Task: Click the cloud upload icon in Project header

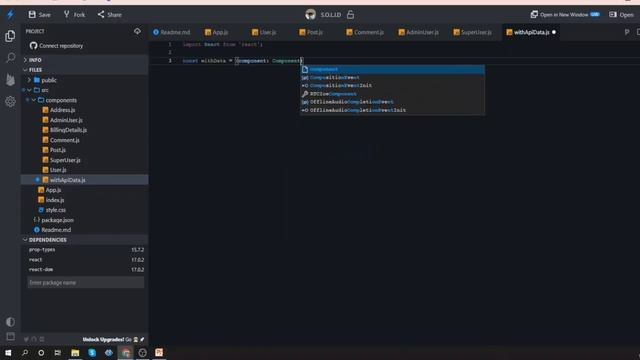Action: [x=137, y=31]
